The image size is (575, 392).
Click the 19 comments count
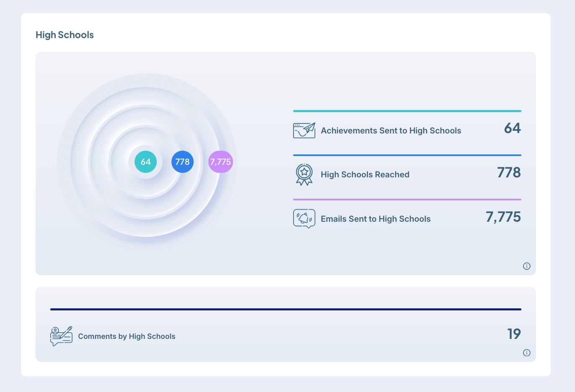[x=514, y=334]
